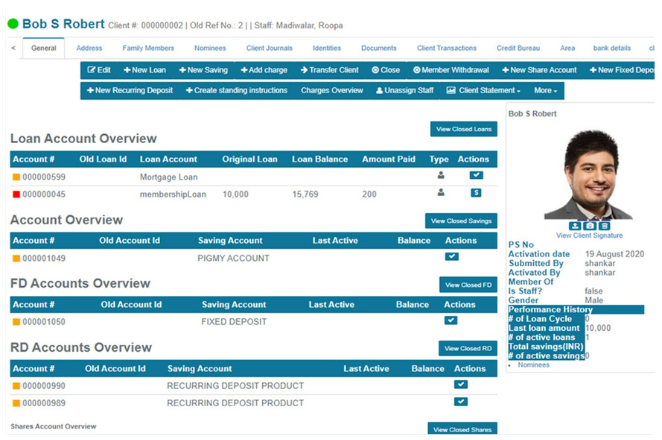This screenshot has width=662, height=440.
Task: Open loan account 000000599
Action: point(44,177)
